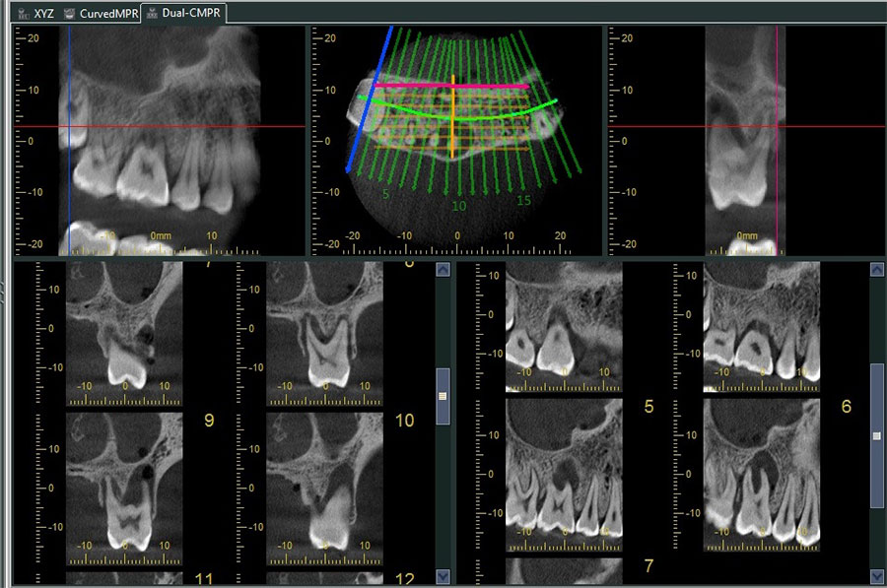Click the right slice panel's scrollbar thumb

click(x=876, y=433)
